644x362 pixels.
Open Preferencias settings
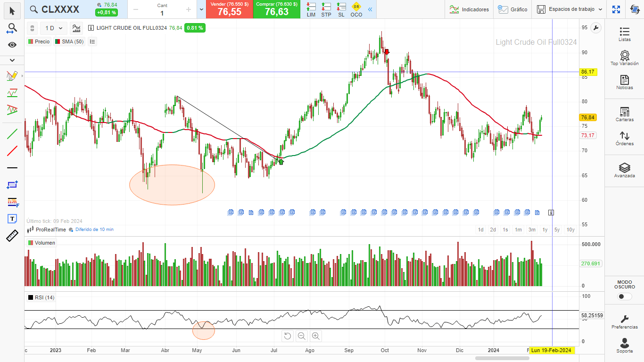tap(625, 322)
